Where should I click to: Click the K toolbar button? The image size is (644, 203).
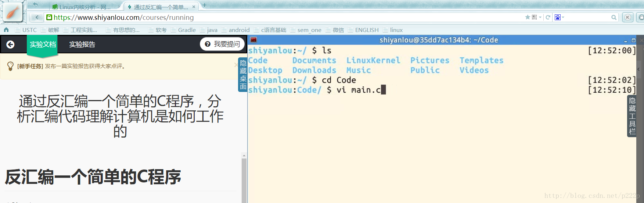628,17
